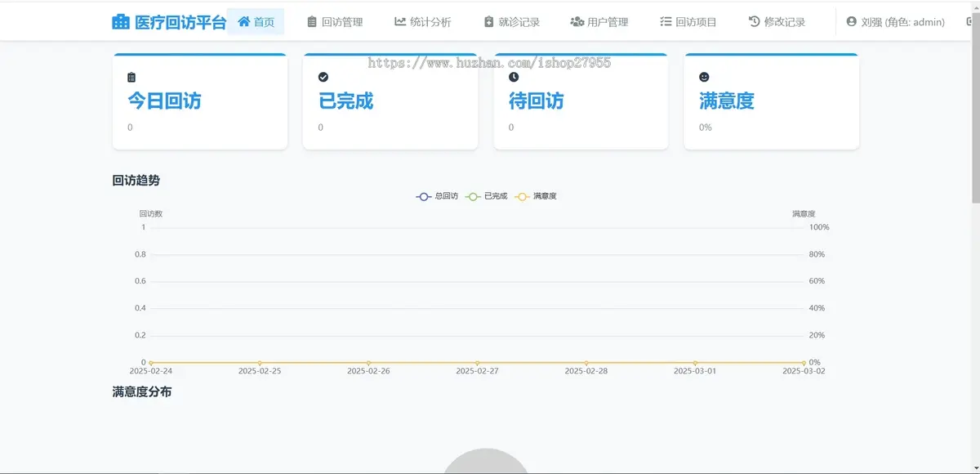
Task: Click the chart data point at 2025-02-27
Action: [x=477, y=363]
